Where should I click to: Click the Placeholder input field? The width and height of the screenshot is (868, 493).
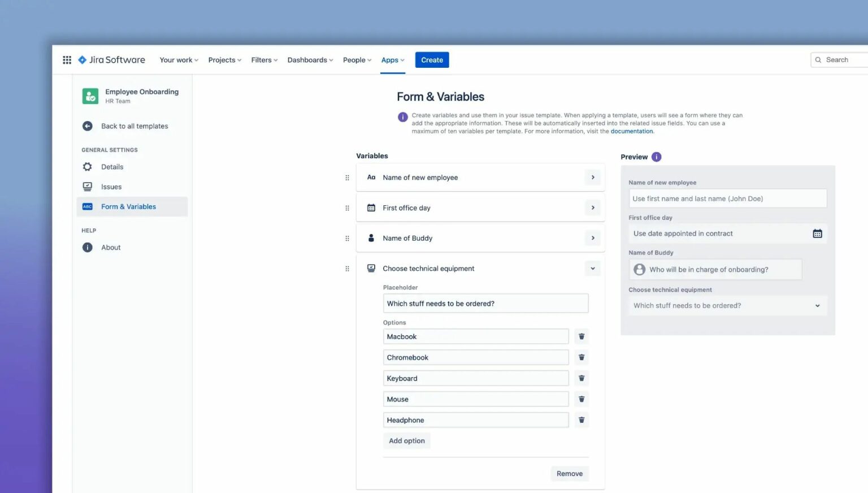coord(485,303)
